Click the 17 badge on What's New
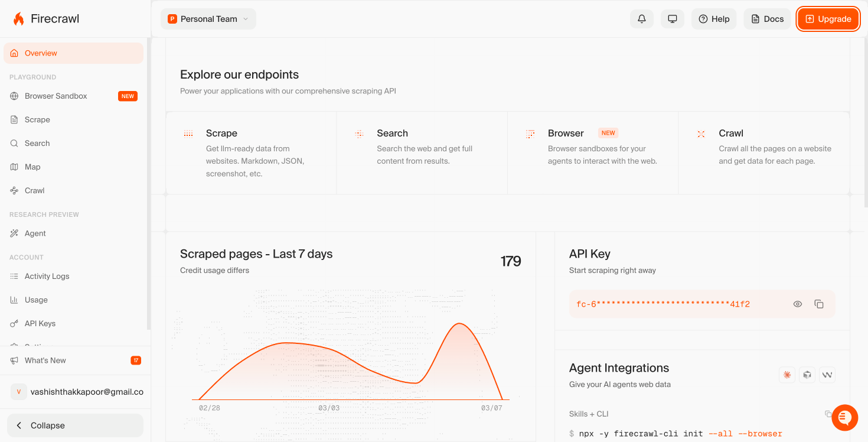Viewport: 868px width, 442px height. tap(136, 360)
